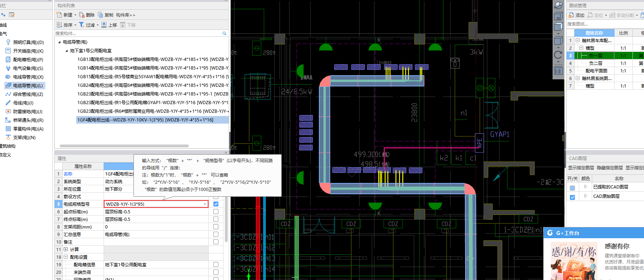Toggle CAD原始图层 visibility checkbox
This screenshot has width=644, height=280.
point(572,197)
